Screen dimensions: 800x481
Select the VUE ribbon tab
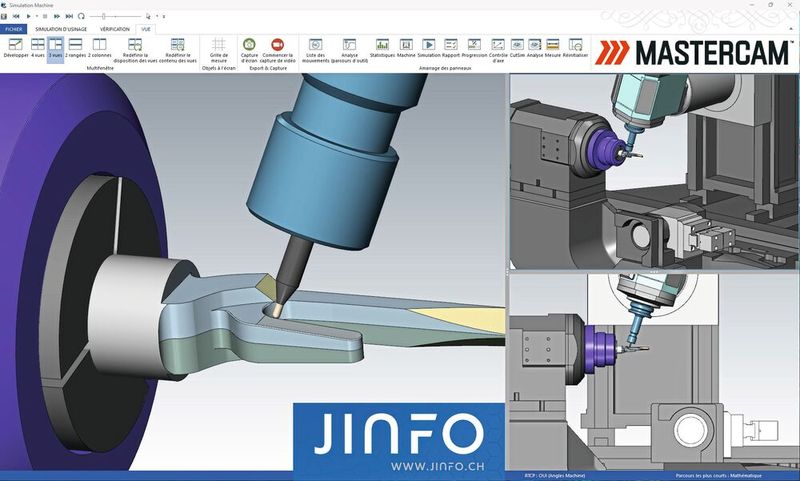click(146, 29)
